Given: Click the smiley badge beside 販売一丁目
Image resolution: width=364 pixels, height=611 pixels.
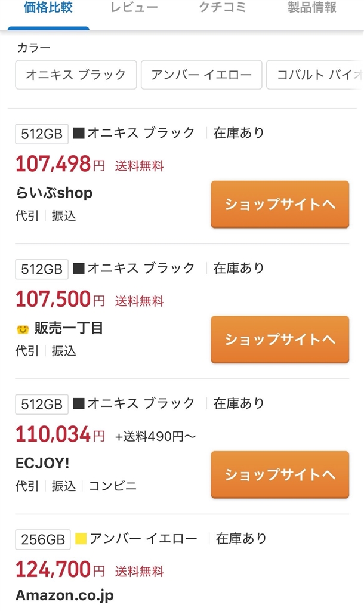Looking at the screenshot, I should pos(23,329).
